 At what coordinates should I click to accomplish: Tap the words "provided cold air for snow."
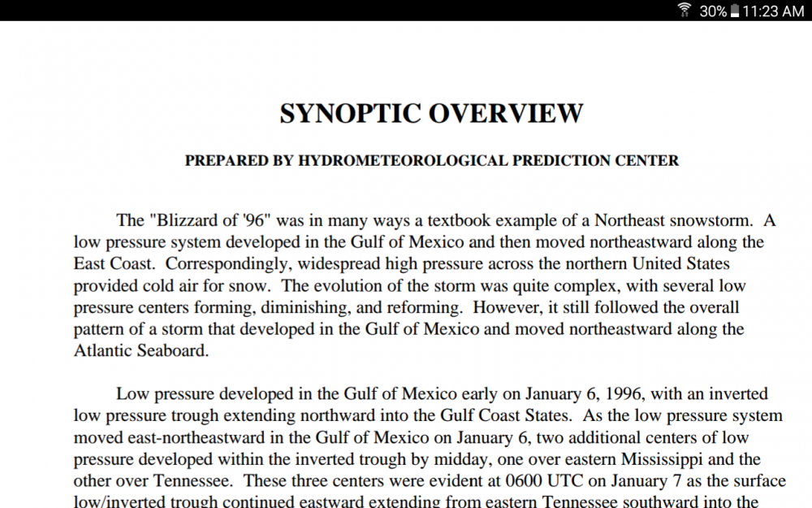pos(172,285)
